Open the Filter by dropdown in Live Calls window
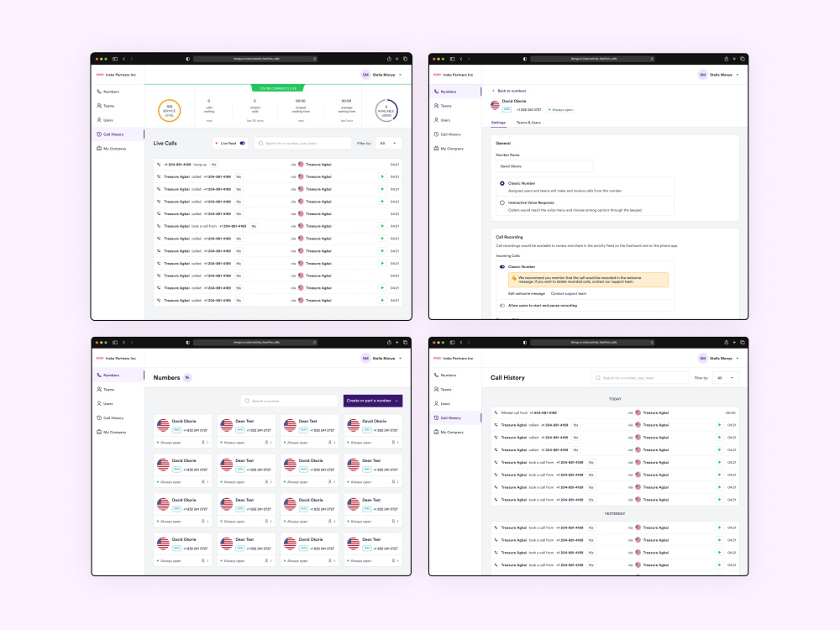 (388, 143)
